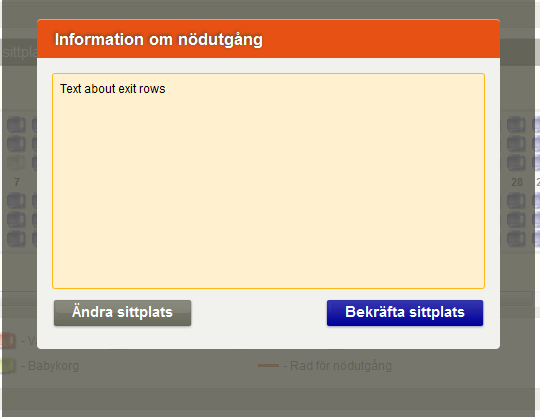
Task: Click the dimmed 'Rad för nödutgång' legend label
Action: [341, 366]
